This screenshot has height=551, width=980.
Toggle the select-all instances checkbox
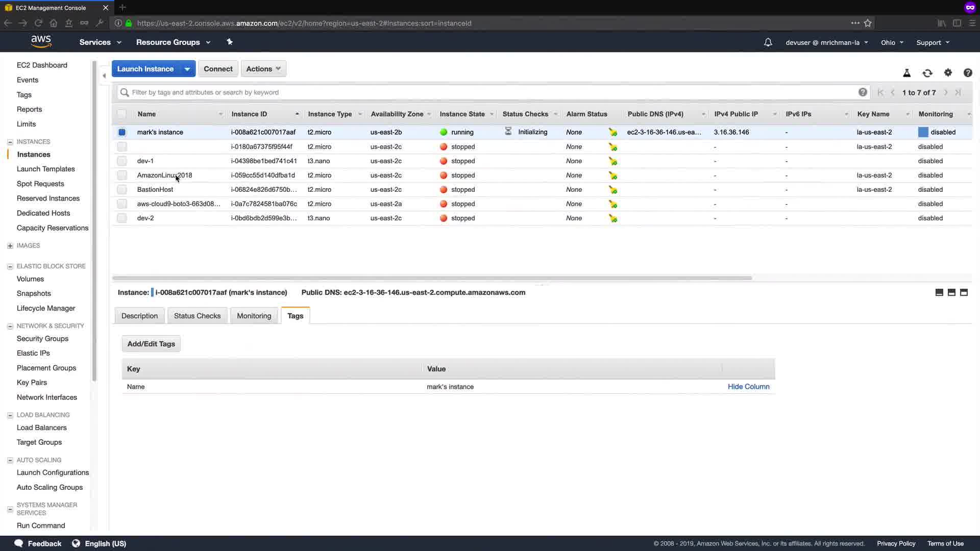pyautogui.click(x=122, y=114)
